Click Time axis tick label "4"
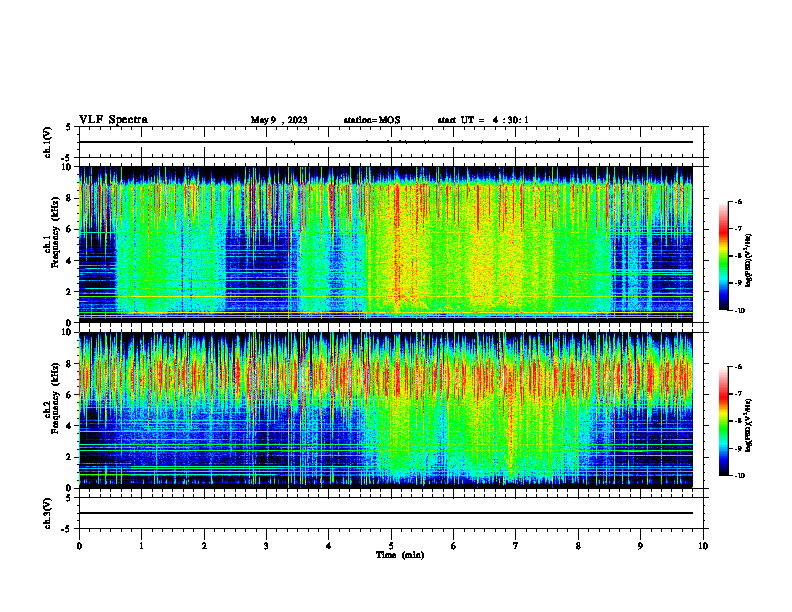Viewport: 792px width, 612px height. [x=329, y=546]
